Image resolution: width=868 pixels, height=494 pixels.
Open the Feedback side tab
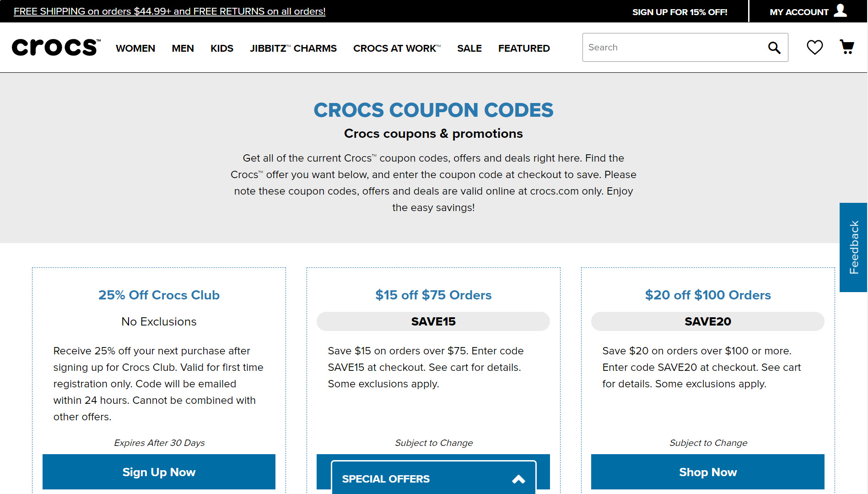click(853, 247)
